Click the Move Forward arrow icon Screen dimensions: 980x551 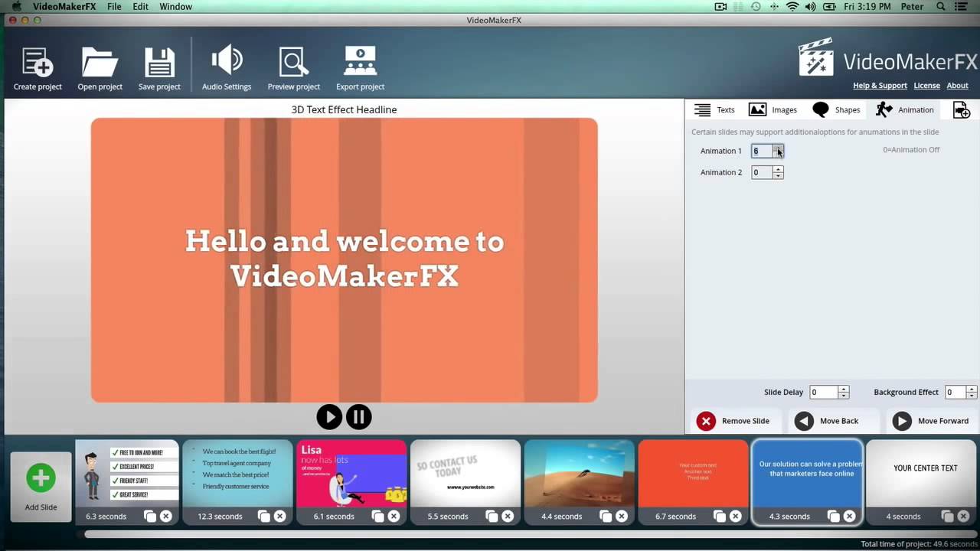[x=902, y=421]
